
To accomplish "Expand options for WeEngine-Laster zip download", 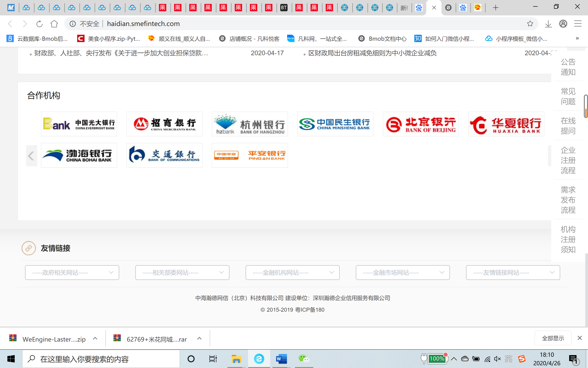I will (x=95, y=339).
